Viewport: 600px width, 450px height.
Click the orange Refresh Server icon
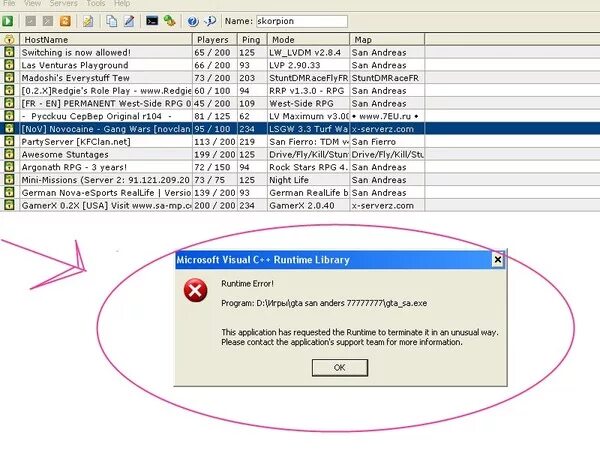pyautogui.click(x=65, y=21)
